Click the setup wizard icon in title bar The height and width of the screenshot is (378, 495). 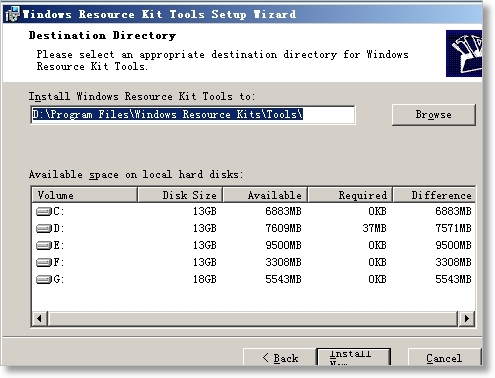tap(13, 14)
